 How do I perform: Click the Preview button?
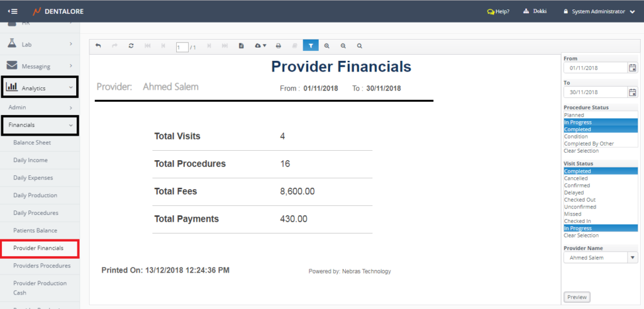coord(577,297)
